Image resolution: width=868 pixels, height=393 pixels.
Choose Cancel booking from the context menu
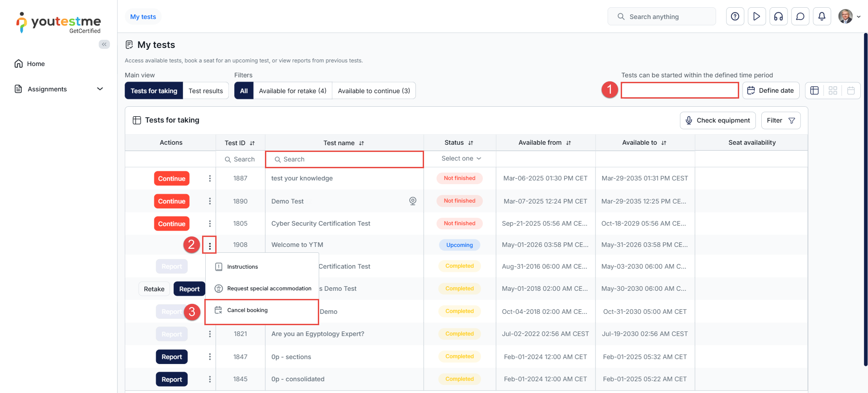(247, 310)
